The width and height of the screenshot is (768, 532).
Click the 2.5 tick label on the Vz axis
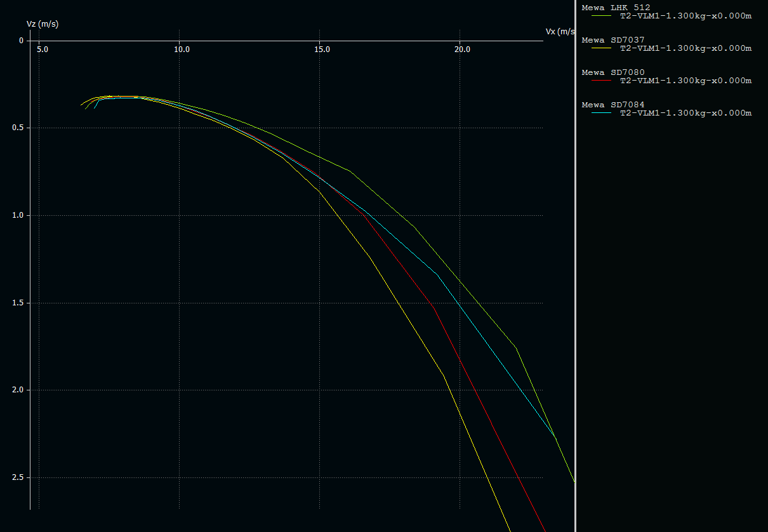(17, 477)
